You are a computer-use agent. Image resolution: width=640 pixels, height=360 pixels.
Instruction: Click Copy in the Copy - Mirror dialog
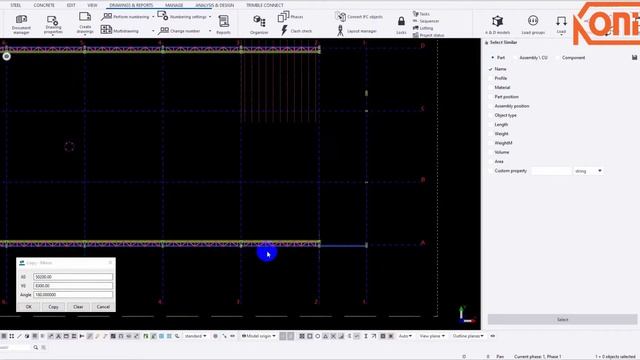53,307
